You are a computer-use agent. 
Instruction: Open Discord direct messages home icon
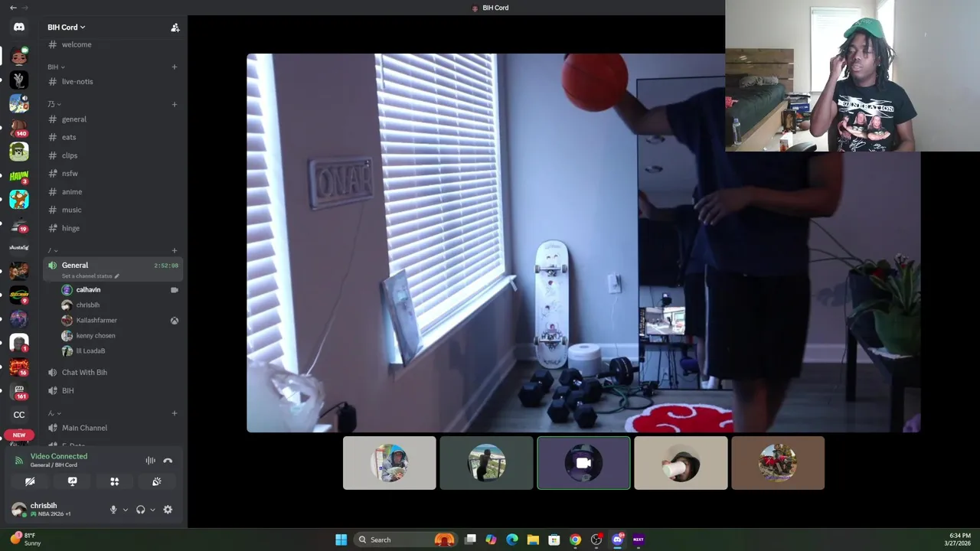click(19, 27)
